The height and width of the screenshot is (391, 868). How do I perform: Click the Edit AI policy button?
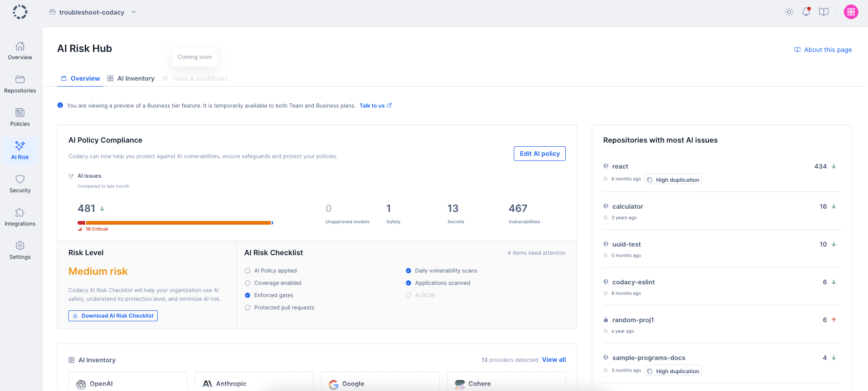pos(540,154)
